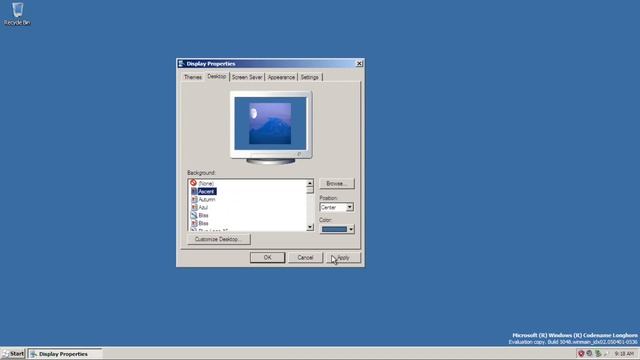This screenshot has width=640, height=360.
Task: Open the Color picker dropdown arrow
Action: pos(351,229)
